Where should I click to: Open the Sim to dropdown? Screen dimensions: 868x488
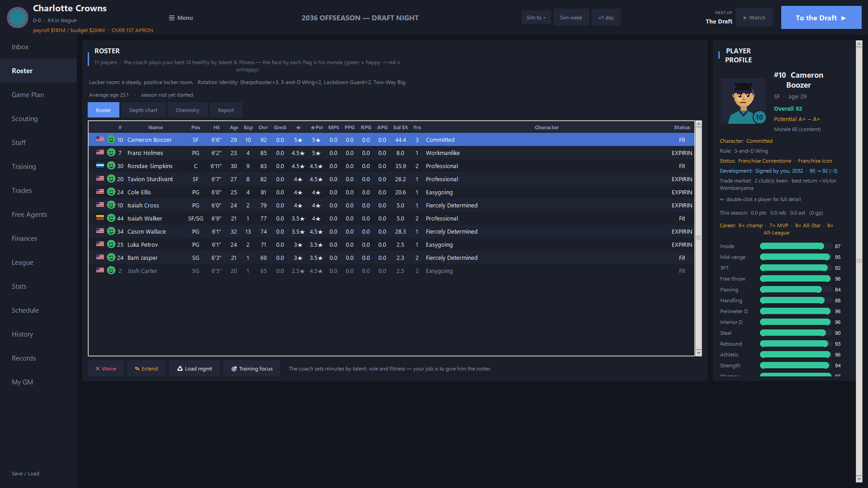click(536, 18)
